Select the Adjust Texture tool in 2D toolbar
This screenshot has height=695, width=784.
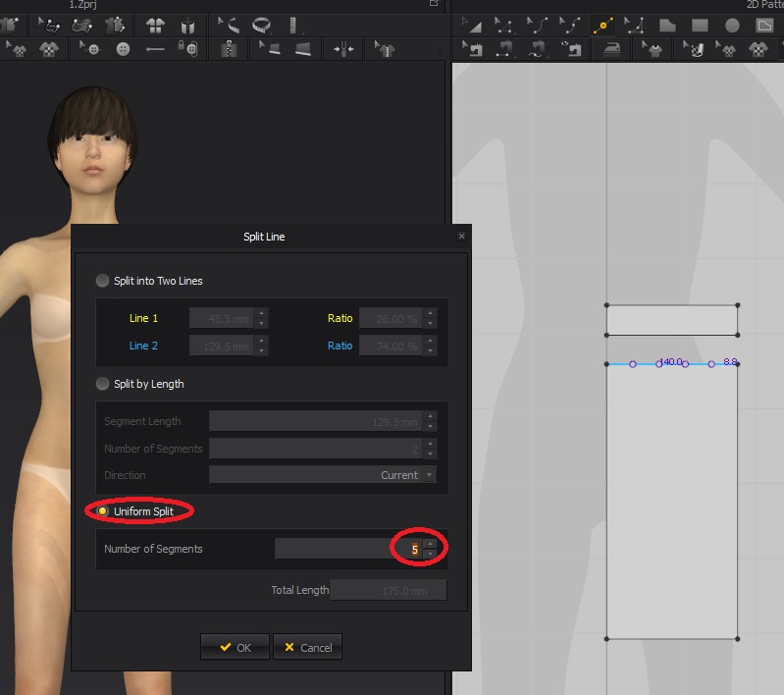758,48
